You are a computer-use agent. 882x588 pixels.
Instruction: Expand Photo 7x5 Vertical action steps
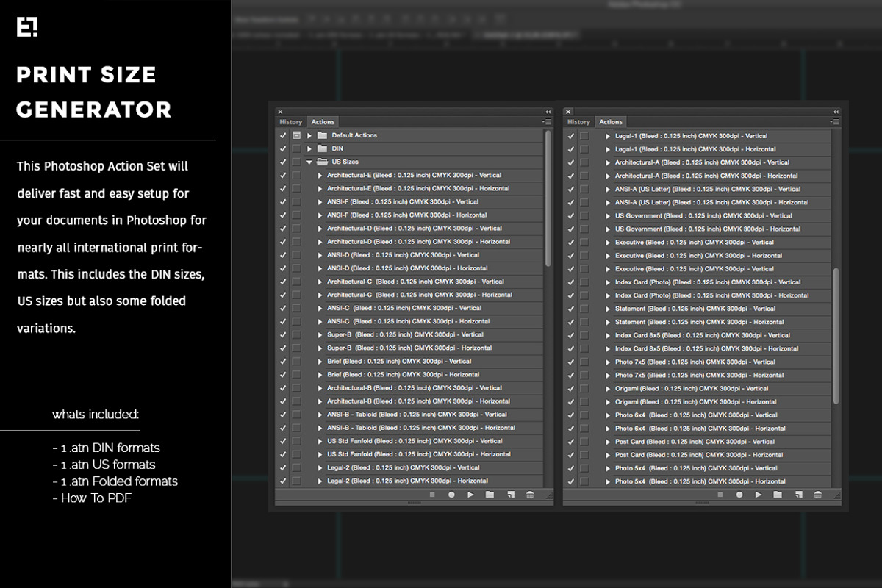coord(609,362)
